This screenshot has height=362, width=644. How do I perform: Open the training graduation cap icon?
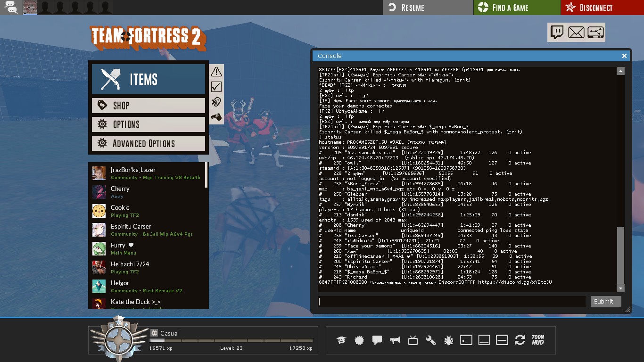[341, 340]
